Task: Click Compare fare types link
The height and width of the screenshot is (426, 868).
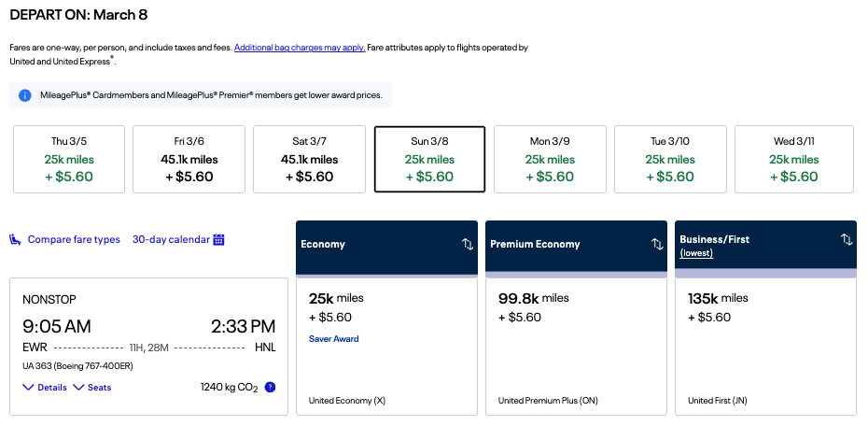Action: pyautogui.click(x=74, y=240)
